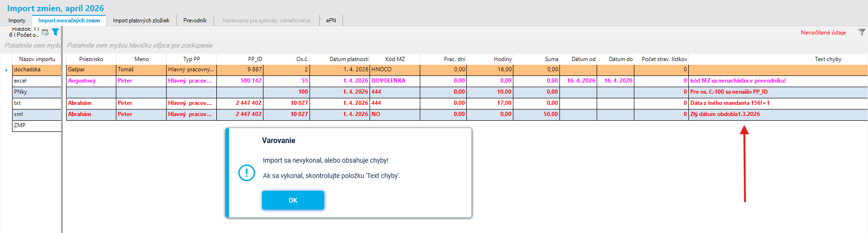Click the warning exclamation icon in dialog

coord(246,173)
